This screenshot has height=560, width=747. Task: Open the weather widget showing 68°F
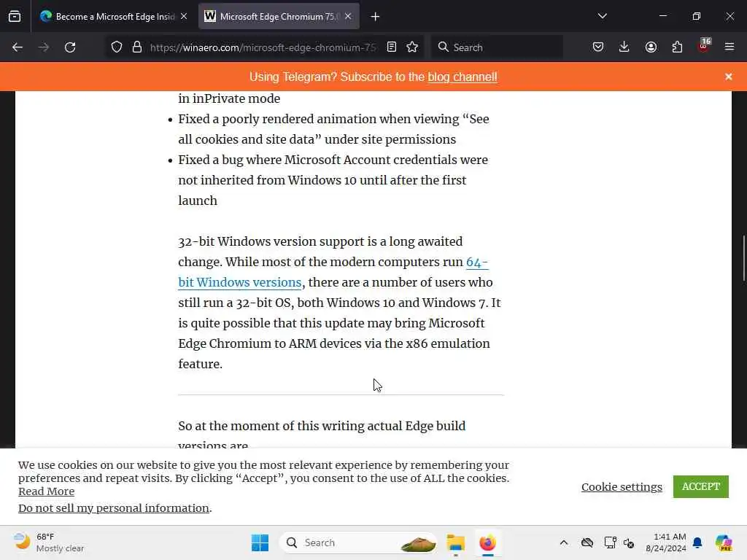pyautogui.click(x=49, y=542)
